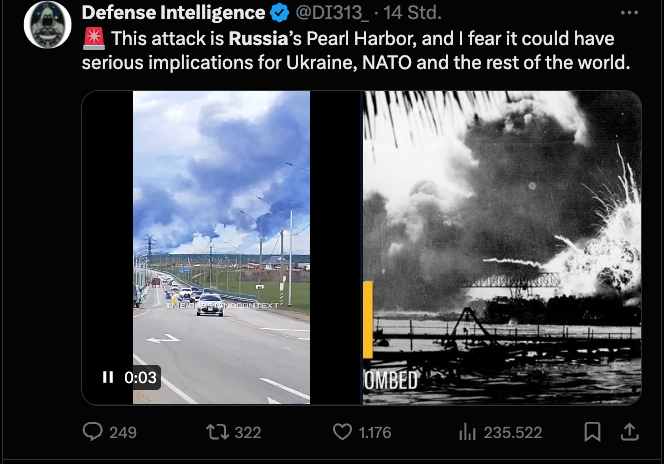Bookmark this tweet
The height and width of the screenshot is (464, 664).
coord(592,432)
